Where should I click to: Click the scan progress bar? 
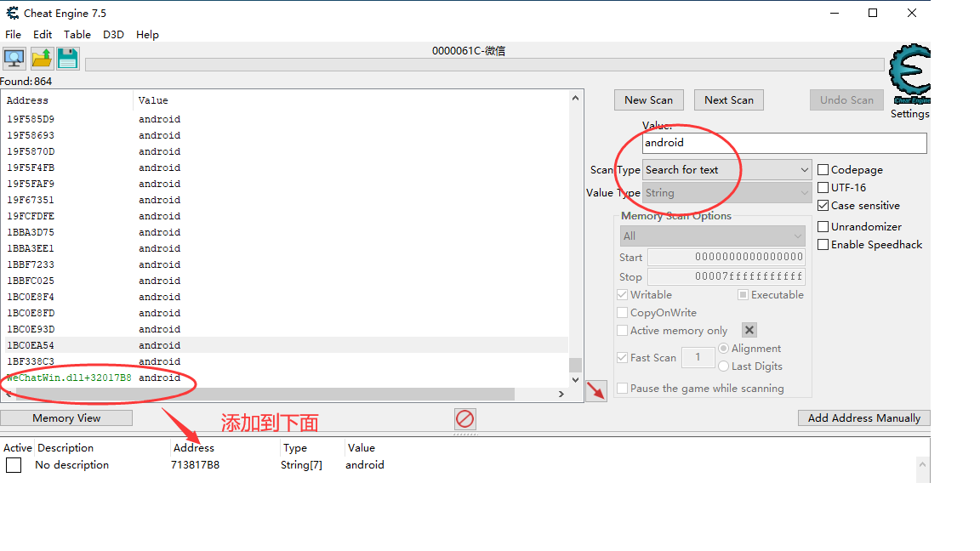[484, 65]
